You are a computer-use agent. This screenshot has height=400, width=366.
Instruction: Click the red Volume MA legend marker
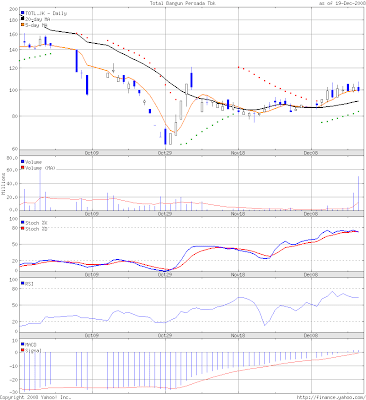pyautogui.click(x=23, y=168)
